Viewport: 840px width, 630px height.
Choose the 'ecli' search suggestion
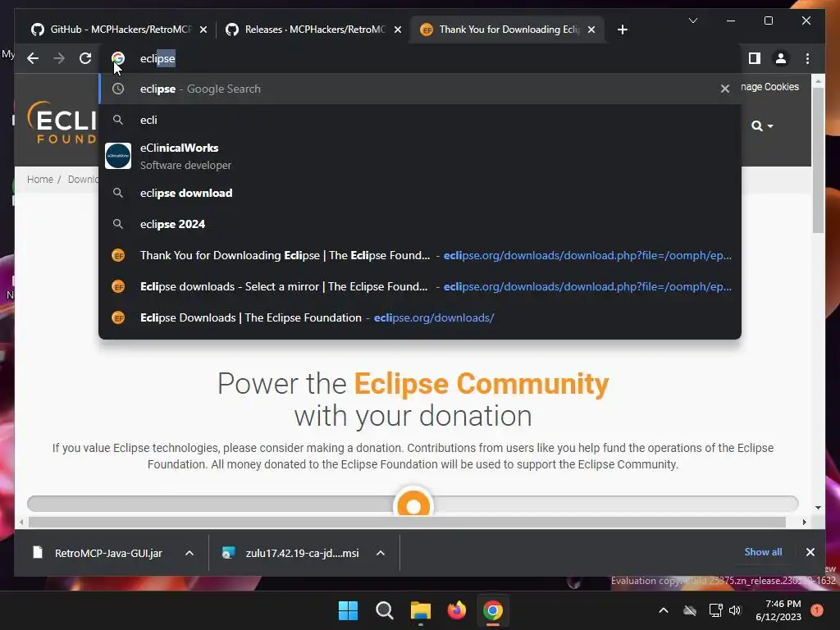[x=420, y=120]
